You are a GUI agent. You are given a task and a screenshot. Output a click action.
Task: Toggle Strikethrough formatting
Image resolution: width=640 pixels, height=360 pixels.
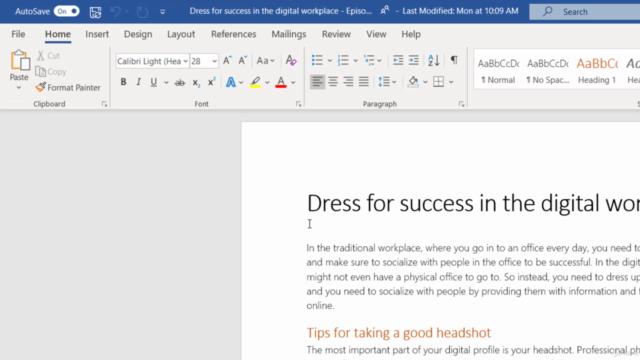coord(180,82)
